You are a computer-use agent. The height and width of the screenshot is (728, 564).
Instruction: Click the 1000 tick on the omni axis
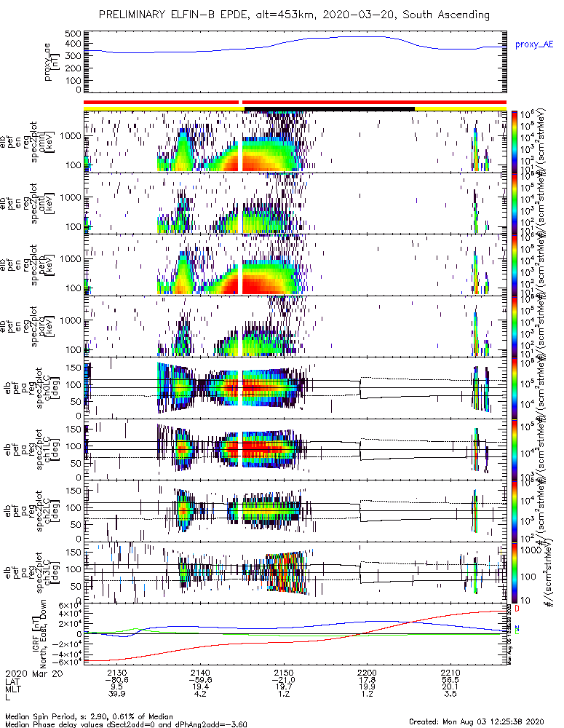[71, 136]
